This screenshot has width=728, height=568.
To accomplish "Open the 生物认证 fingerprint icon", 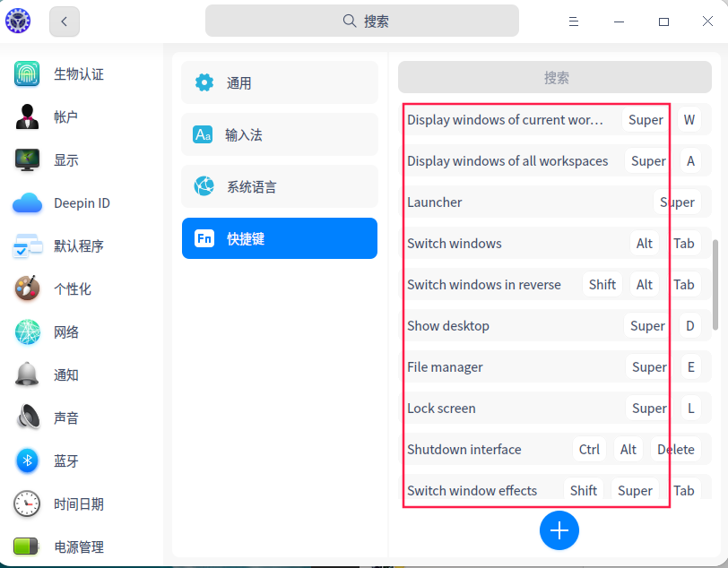I will [x=27, y=73].
